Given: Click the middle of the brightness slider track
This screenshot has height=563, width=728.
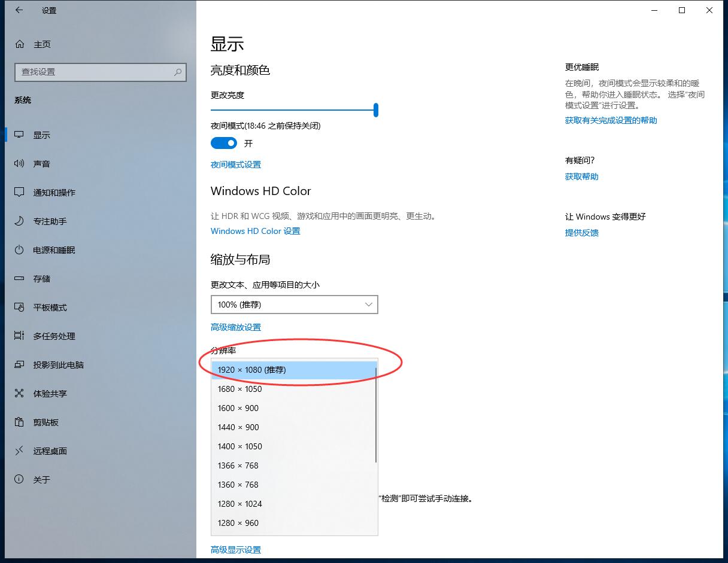Looking at the screenshot, I should pos(293,110).
